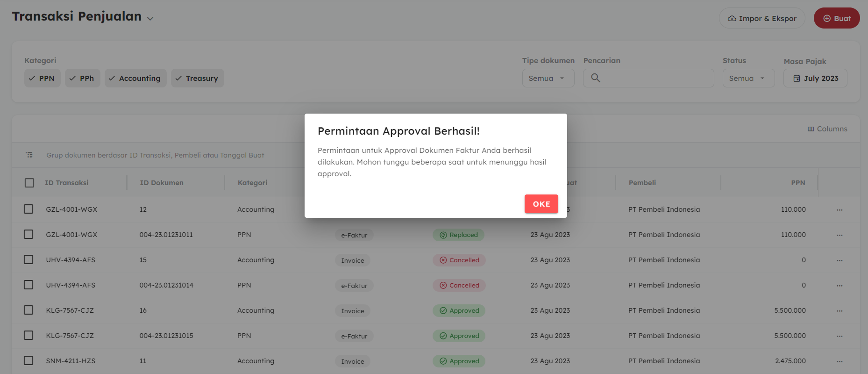Check the select-all header checkbox
The width and height of the screenshot is (868, 374).
[x=29, y=183]
